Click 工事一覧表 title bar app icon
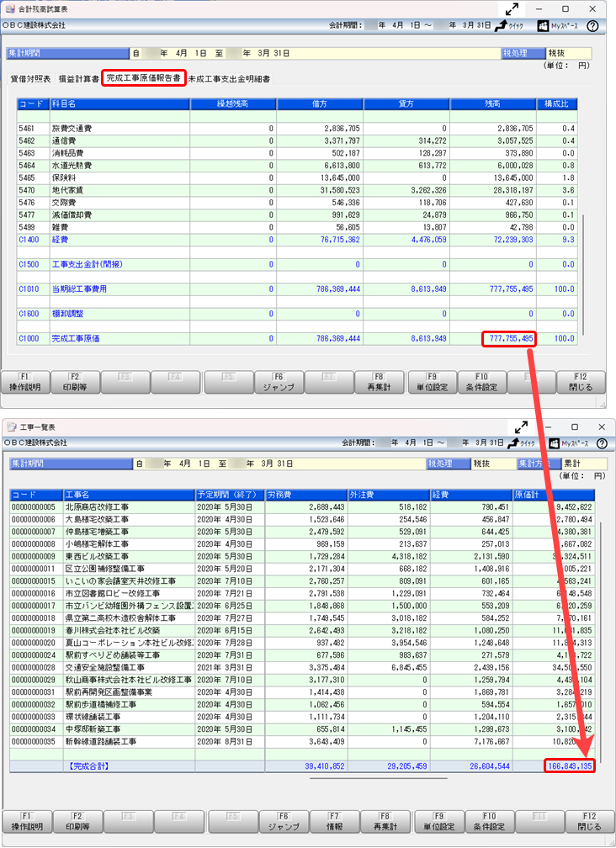Viewport: 616px width, 848px height. click(x=12, y=427)
